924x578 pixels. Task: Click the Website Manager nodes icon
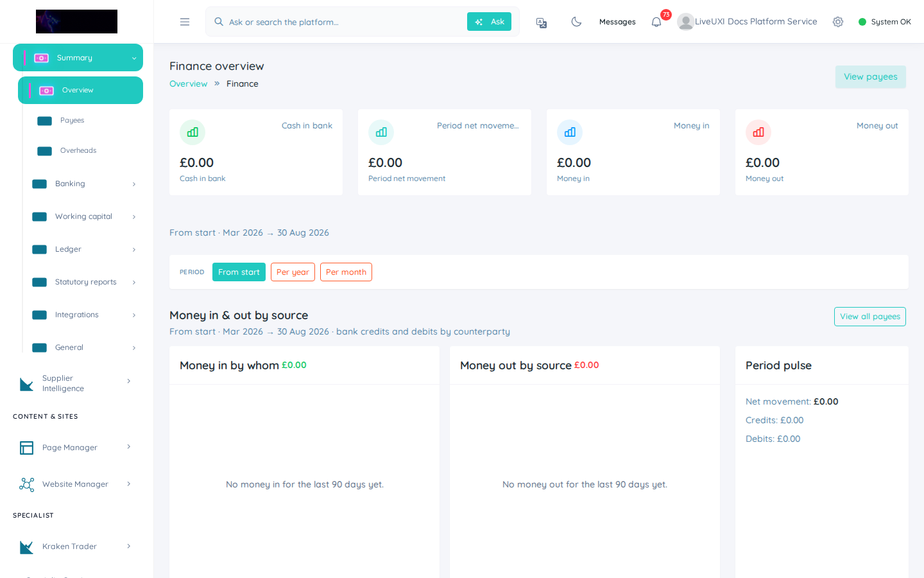point(27,484)
